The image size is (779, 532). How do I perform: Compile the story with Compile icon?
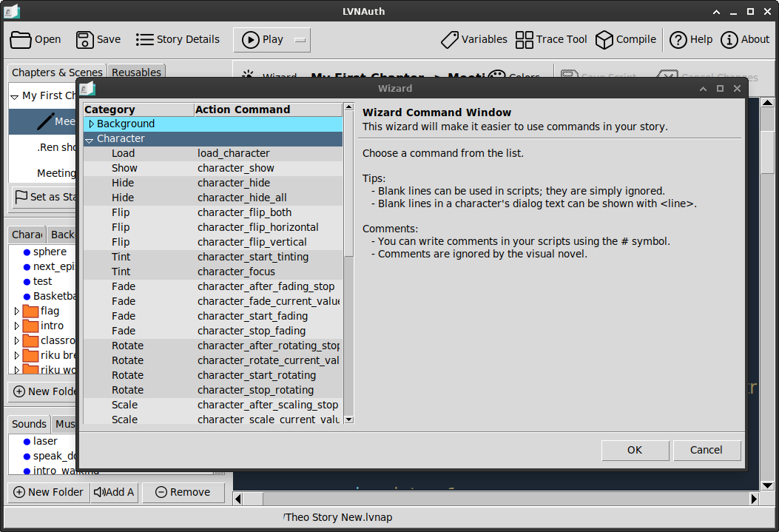coord(625,40)
